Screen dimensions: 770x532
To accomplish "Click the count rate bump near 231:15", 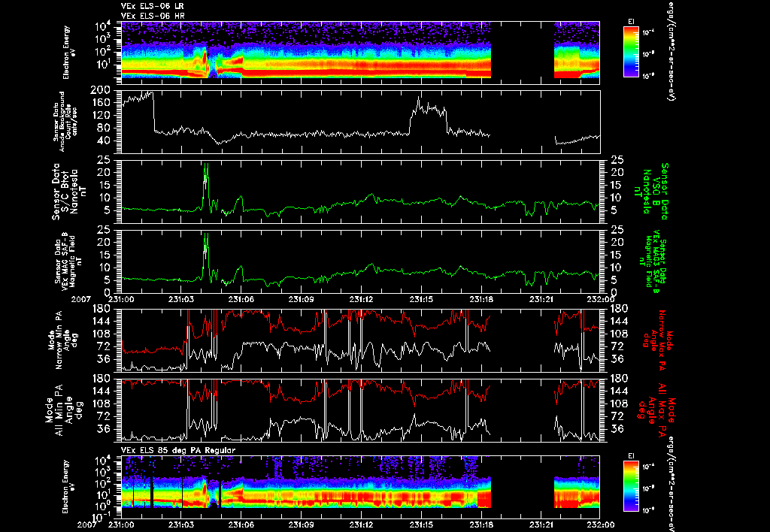I will pos(429,115).
